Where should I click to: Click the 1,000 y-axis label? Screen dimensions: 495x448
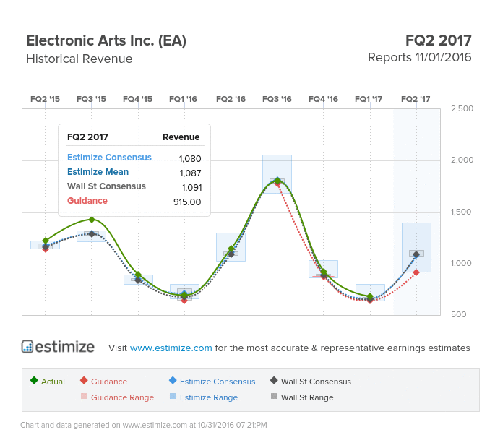pyautogui.click(x=461, y=263)
